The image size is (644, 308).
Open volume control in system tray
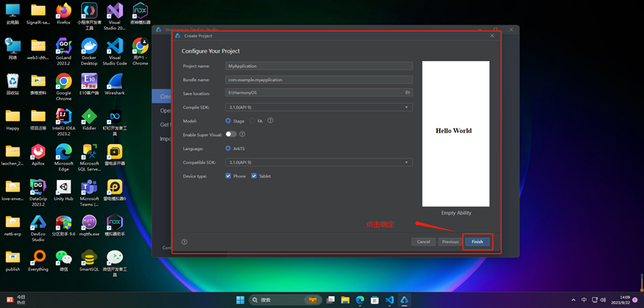coord(603,300)
